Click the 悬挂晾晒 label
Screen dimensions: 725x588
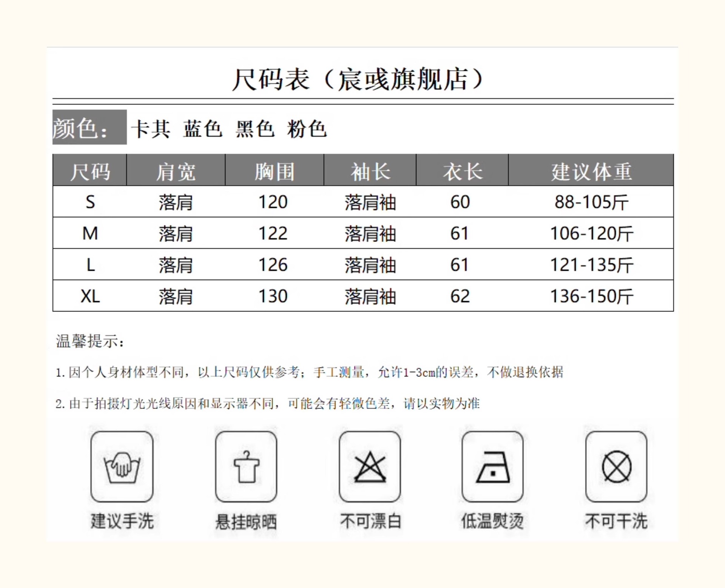[246, 522]
